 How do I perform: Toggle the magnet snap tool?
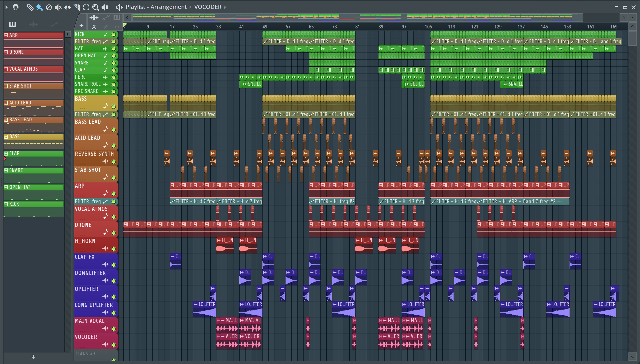pyautogui.click(x=16, y=7)
